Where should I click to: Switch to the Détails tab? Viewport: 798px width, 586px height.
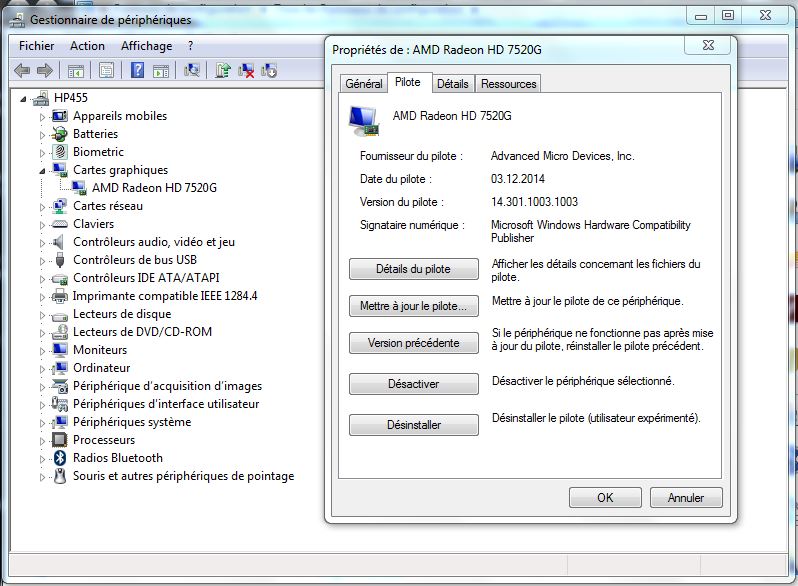452,83
